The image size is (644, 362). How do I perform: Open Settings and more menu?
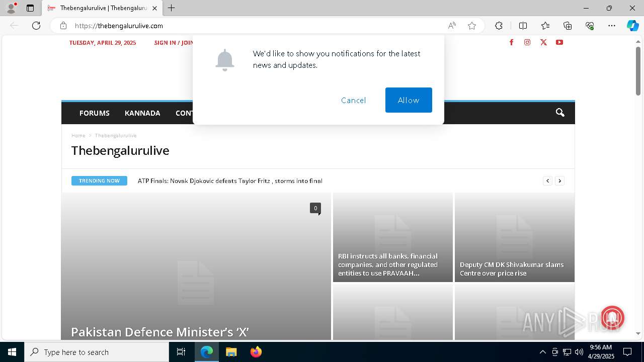tap(612, 26)
